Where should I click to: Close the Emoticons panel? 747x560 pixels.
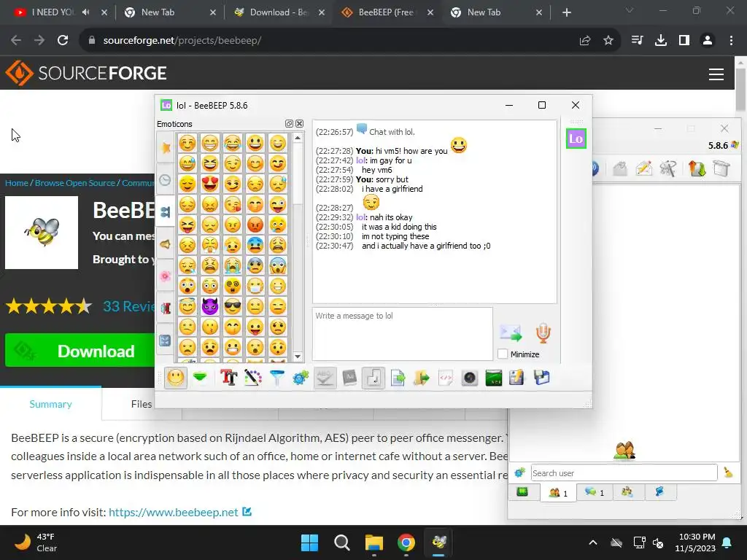(x=299, y=124)
